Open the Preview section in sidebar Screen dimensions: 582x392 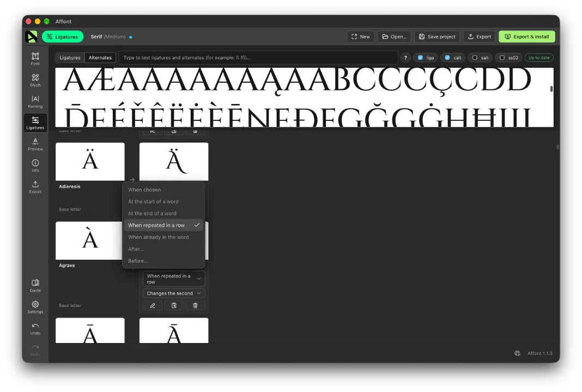click(35, 144)
